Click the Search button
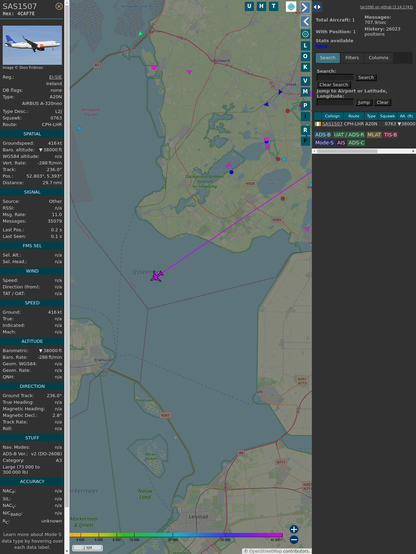This screenshot has height=554, width=416. tap(366, 77)
